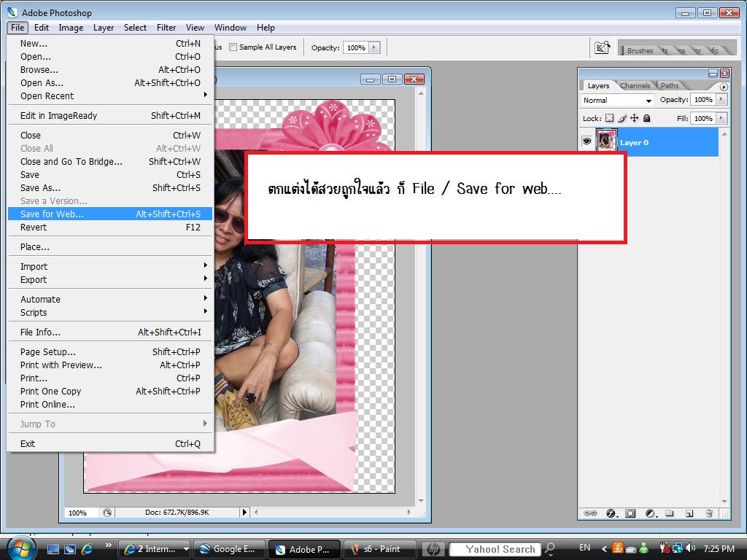The image size is (747, 560).
Task: Choose Revert in the File menu
Action: click(109, 227)
